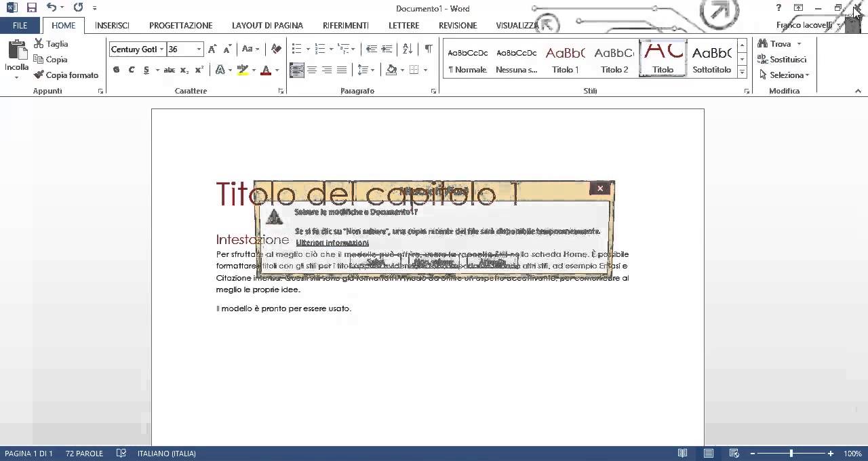Viewport: 868px width, 461px height.
Task: Click Salva in the save dialog
Action: point(375,262)
